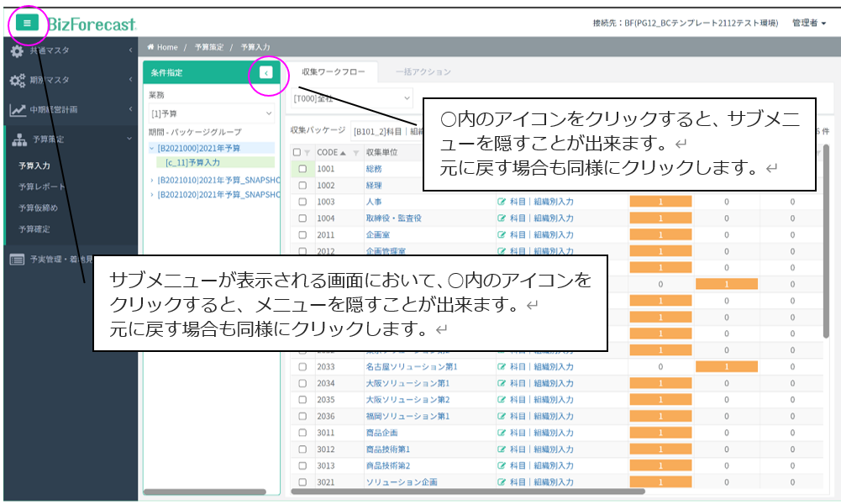Image resolution: width=841 pixels, height=504 pixels.
Task: Check the checkbox for row 1001
Action: [x=302, y=169]
